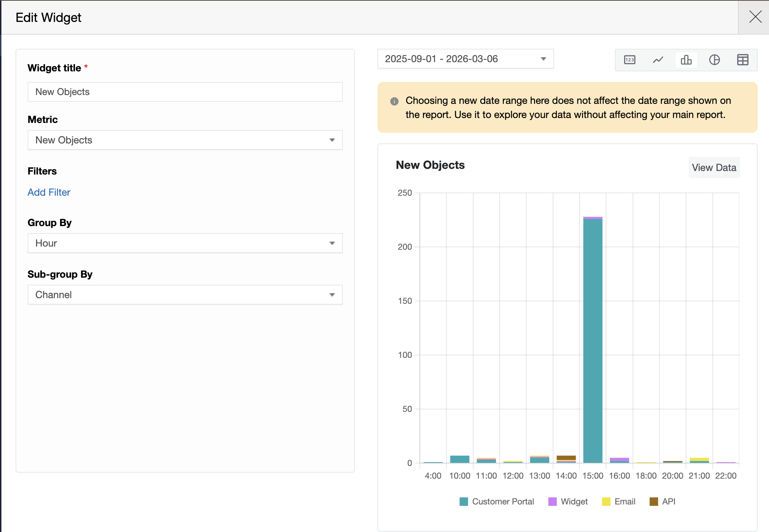Open the Metric dropdown
The height and width of the screenshot is (532, 769).
(x=185, y=140)
